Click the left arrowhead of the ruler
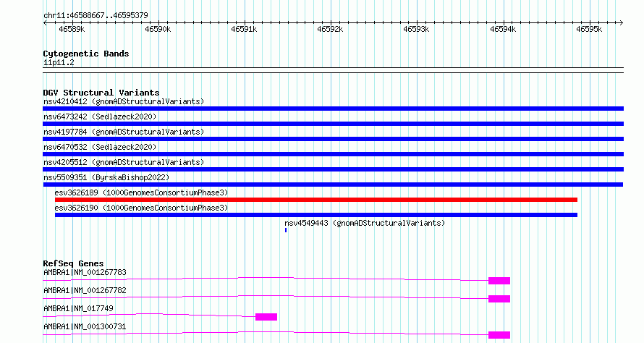 45,23
